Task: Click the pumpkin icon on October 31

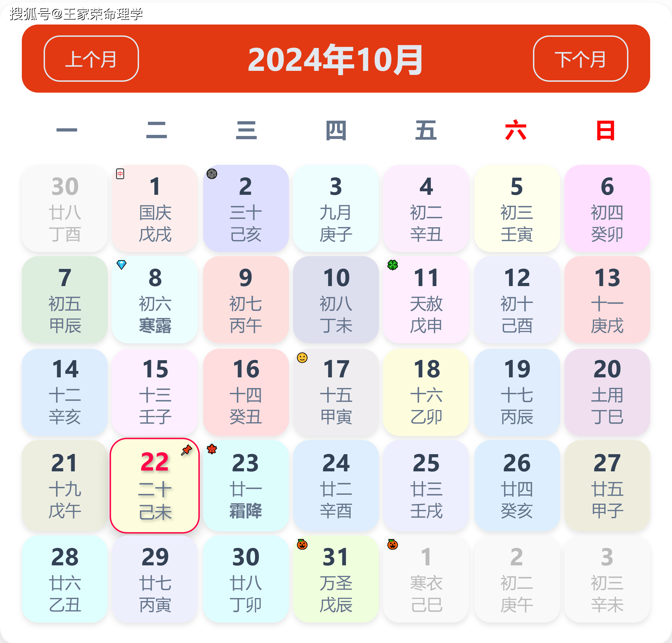Action: [302, 544]
